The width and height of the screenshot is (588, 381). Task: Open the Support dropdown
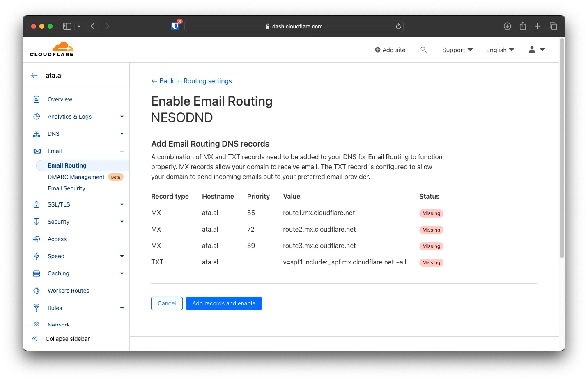coord(457,50)
